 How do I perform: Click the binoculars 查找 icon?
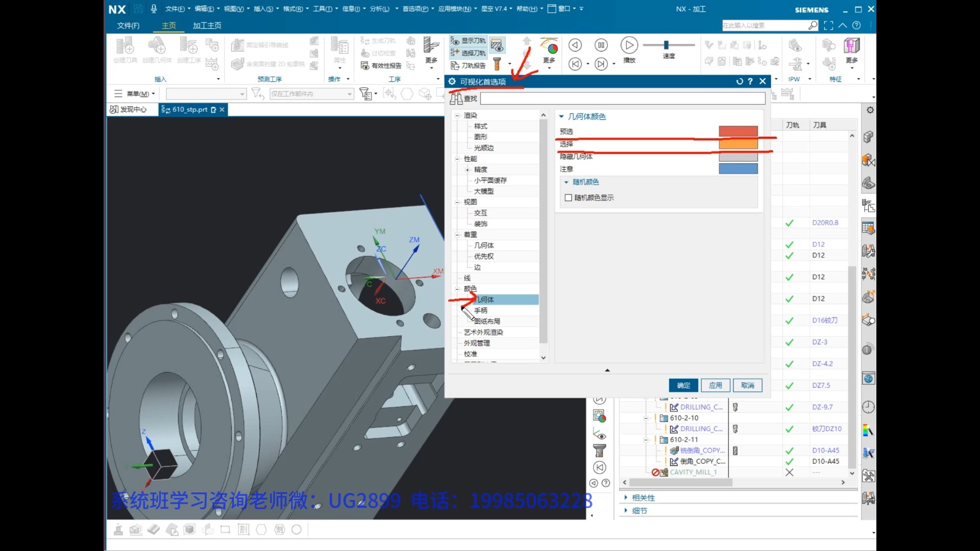[456, 98]
